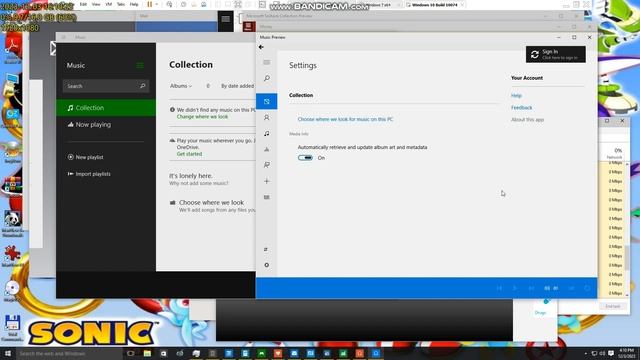Open the VM menu in the VMware menu bar

tap(109, 4)
